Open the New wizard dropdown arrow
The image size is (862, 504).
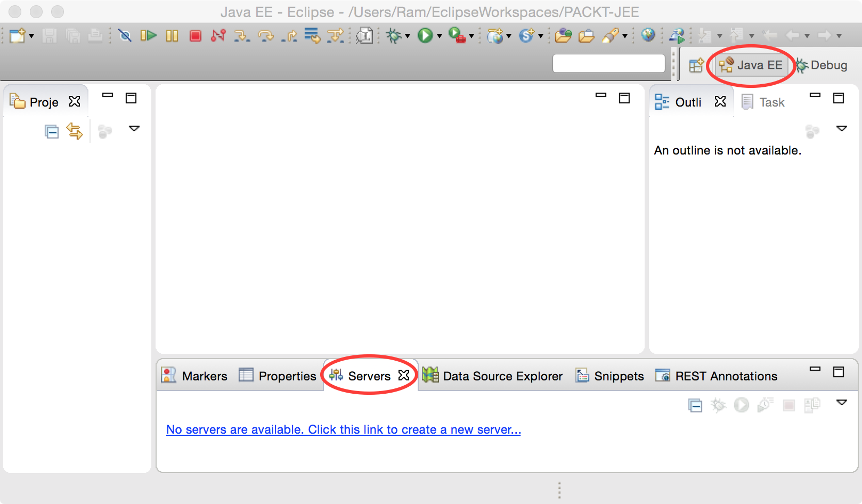coord(31,36)
